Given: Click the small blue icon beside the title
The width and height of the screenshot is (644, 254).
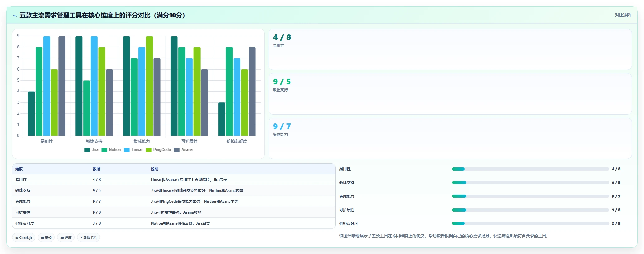Looking at the screenshot, I should click(x=15, y=16).
